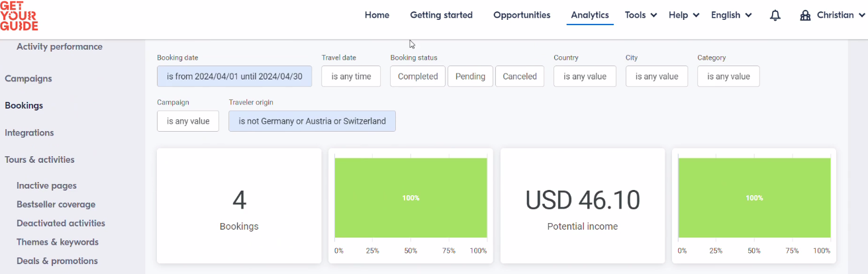Open Deals & promotions in sidebar
The image size is (868, 274).
pyautogui.click(x=57, y=261)
